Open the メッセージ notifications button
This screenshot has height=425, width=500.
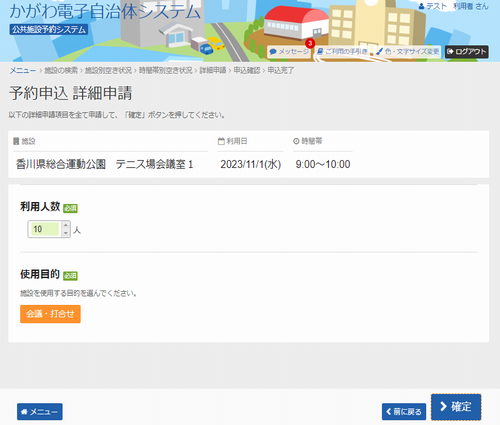pos(289,52)
